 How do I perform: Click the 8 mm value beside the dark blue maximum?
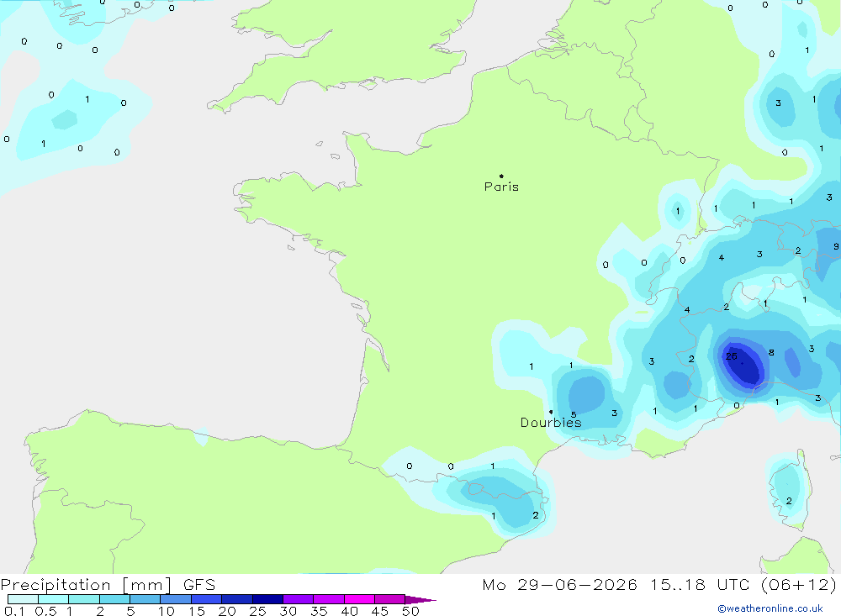coord(771,353)
